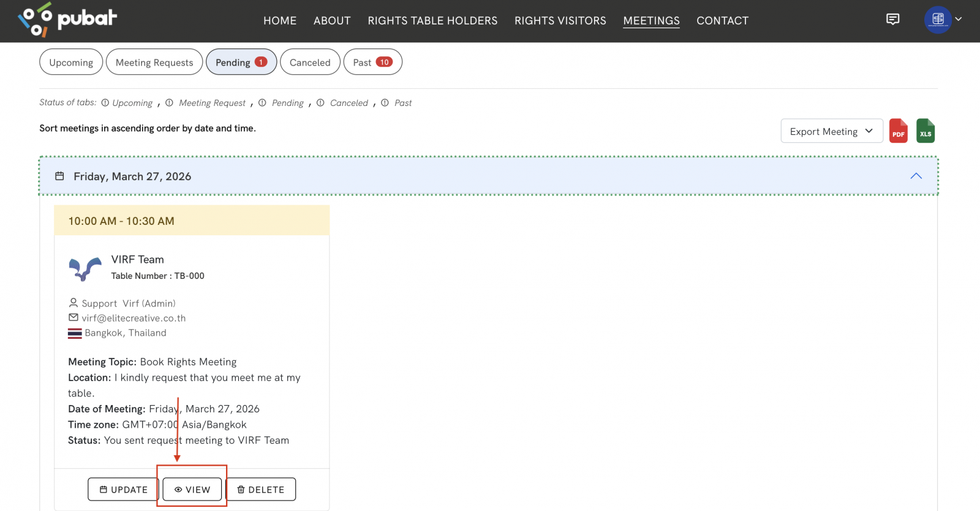The image size is (980, 511).
Task: Click the sort meetings ascending order note
Action: [x=148, y=128]
